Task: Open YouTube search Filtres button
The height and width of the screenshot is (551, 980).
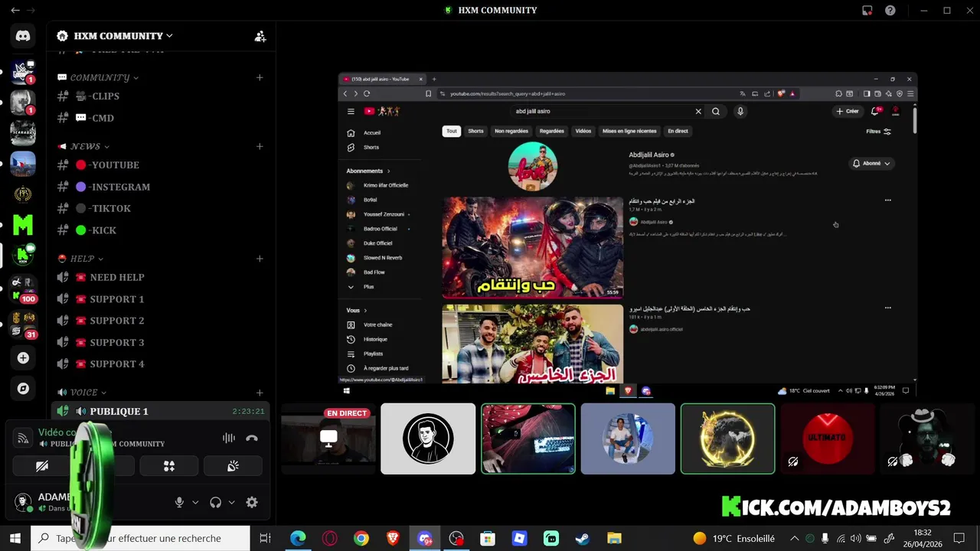Action: click(x=878, y=132)
